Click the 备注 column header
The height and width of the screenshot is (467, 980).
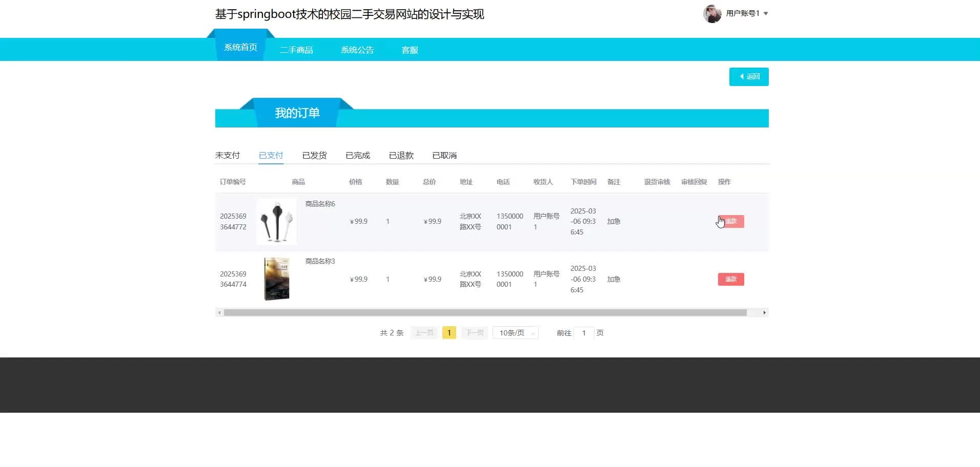(614, 182)
